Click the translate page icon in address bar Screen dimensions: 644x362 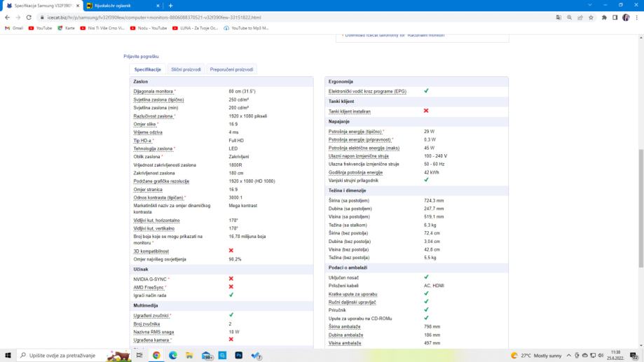[x=558, y=17]
